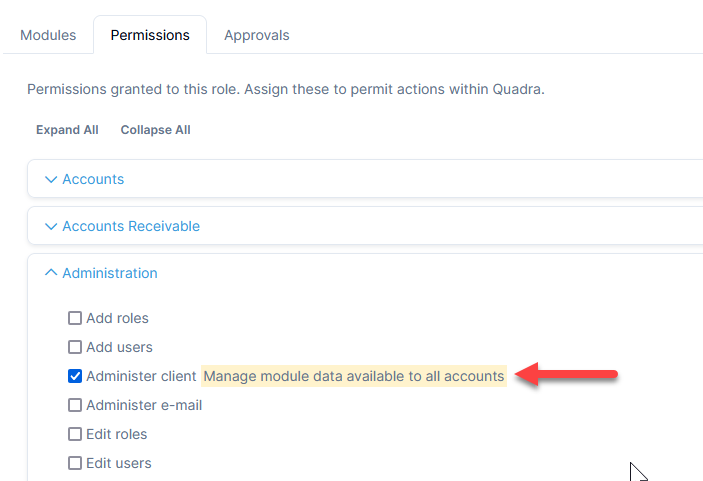This screenshot has height=481, width=703.
Task: Open the Approvals tab
Action: [x=257, y=35]
